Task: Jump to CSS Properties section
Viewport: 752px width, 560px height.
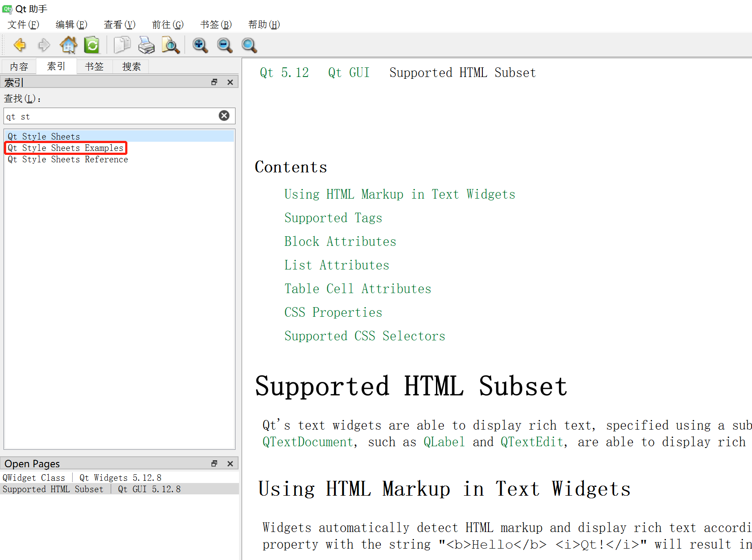Action: tap(333, 312)
